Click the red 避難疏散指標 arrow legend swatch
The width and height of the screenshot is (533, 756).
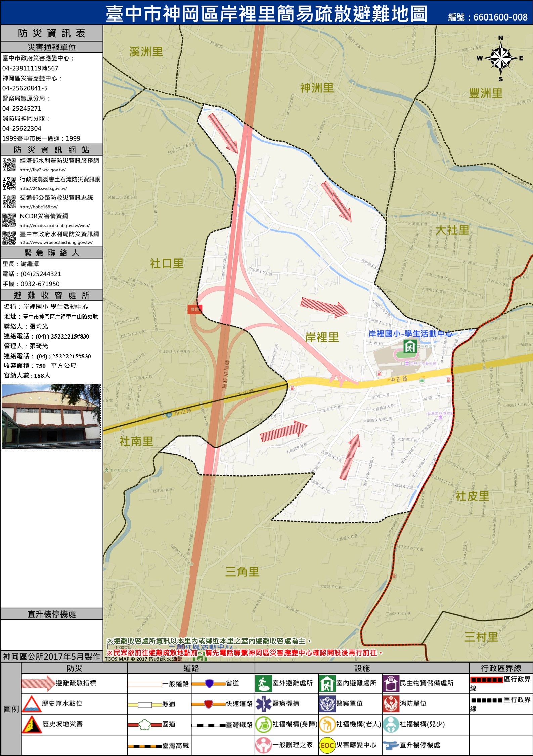pos(38,683)
